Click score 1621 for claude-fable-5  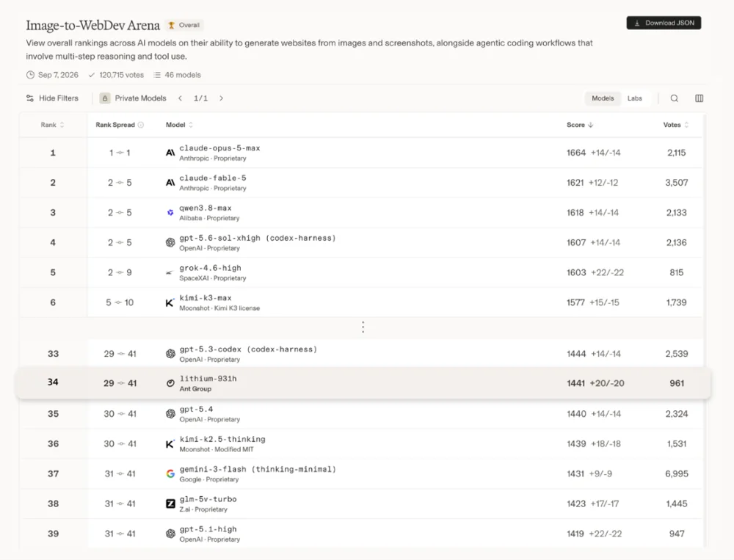click(x=575, y=183)
